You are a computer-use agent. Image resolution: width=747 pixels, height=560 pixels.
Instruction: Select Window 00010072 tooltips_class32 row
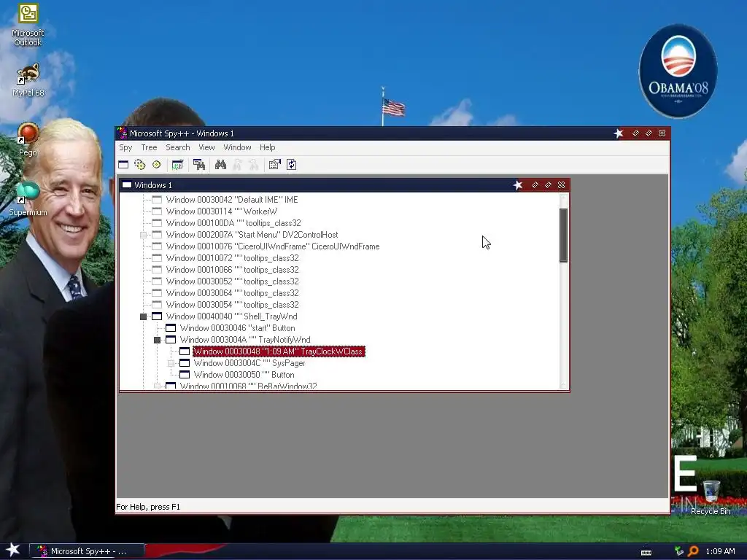click(x=233, y=258)
